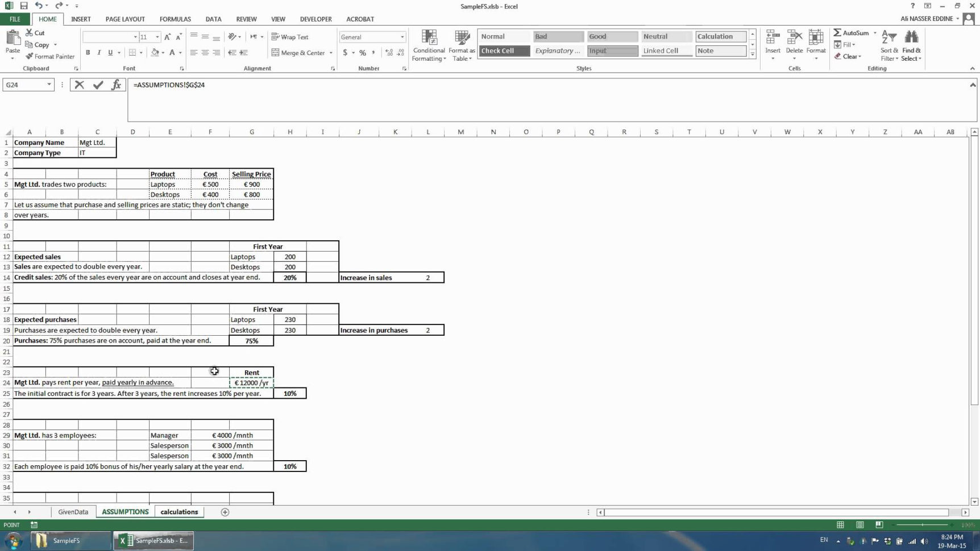Toggle italic formatting

[x=99, y=52]
